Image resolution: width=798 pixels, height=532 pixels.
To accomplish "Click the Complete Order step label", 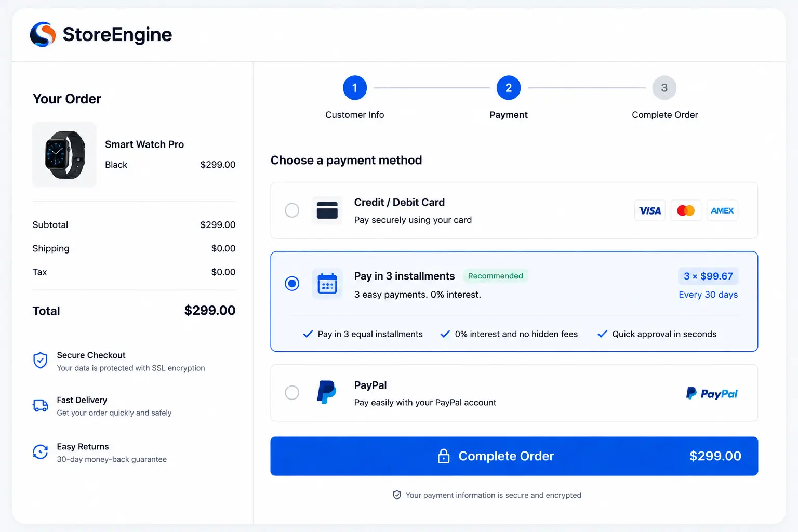I will click(665, 115).
